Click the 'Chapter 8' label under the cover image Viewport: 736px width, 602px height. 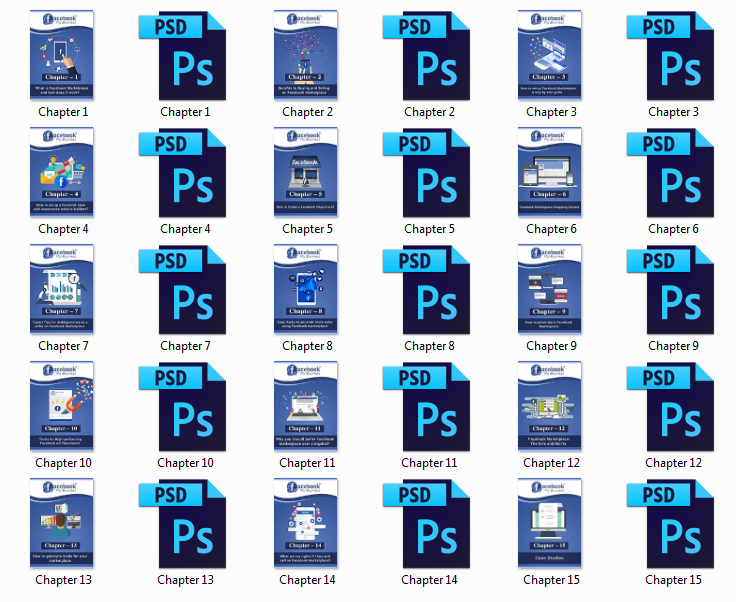click(x=307, y=346)
